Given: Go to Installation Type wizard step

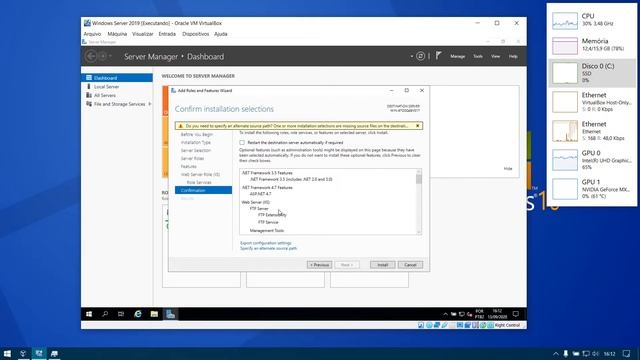Looking at the screenshot, I should [x=196, y=142].
